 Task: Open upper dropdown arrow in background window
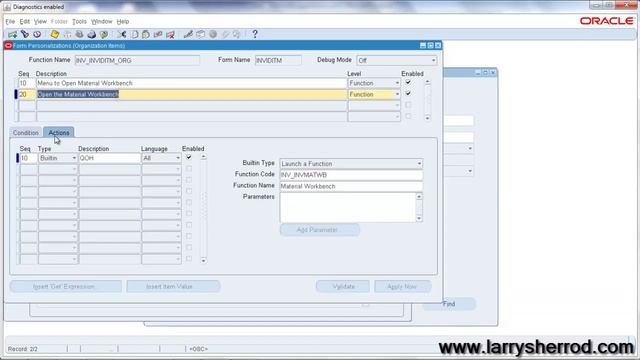(470, 149)
